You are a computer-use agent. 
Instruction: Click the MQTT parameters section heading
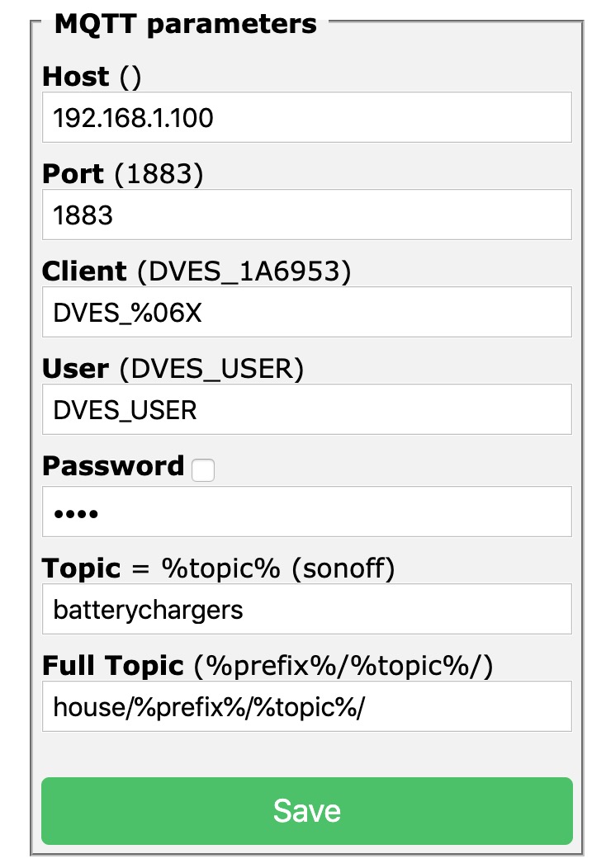(x=186, y=23)
